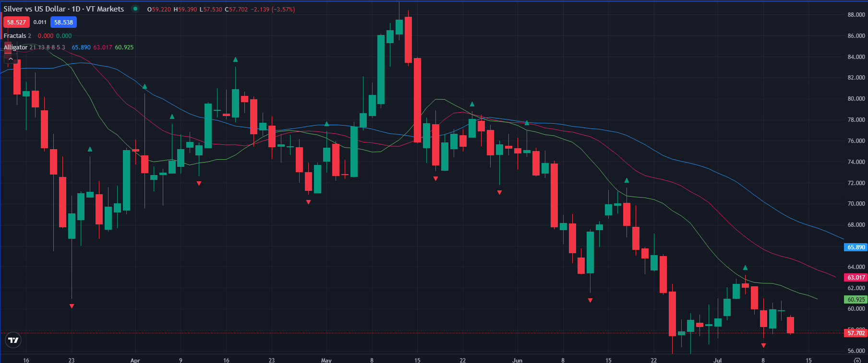Select the red down-fractal arrow below the July 8 candle
868x363 pixels.
click(x=763, y=345)
